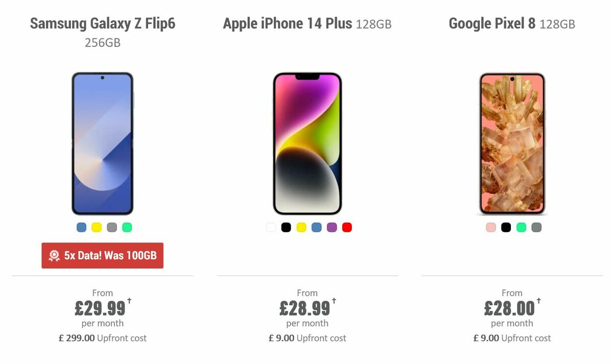Select the white color for iPhone 14 Plus
Image resolution: width=613 pixels, height=364 pixels.
(x=270, y=228)
